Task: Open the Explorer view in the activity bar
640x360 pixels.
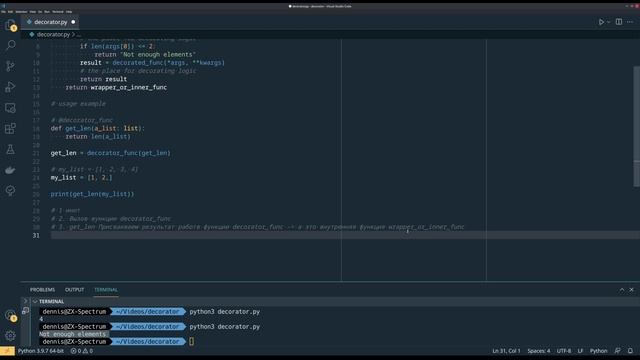Action: (x=10, y=25)
